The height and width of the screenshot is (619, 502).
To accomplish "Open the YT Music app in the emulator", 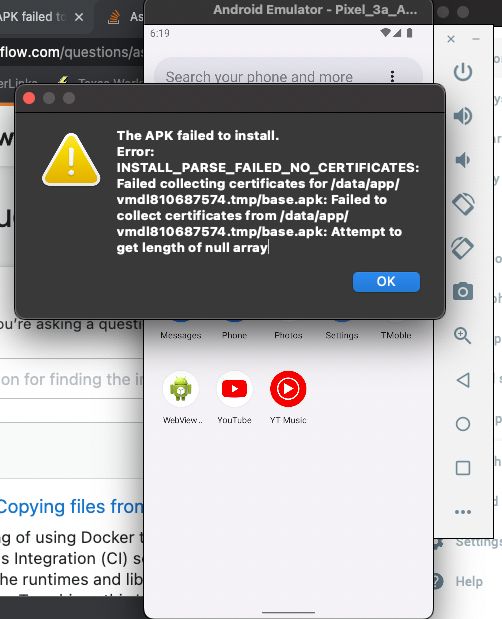I will point(288,389).
